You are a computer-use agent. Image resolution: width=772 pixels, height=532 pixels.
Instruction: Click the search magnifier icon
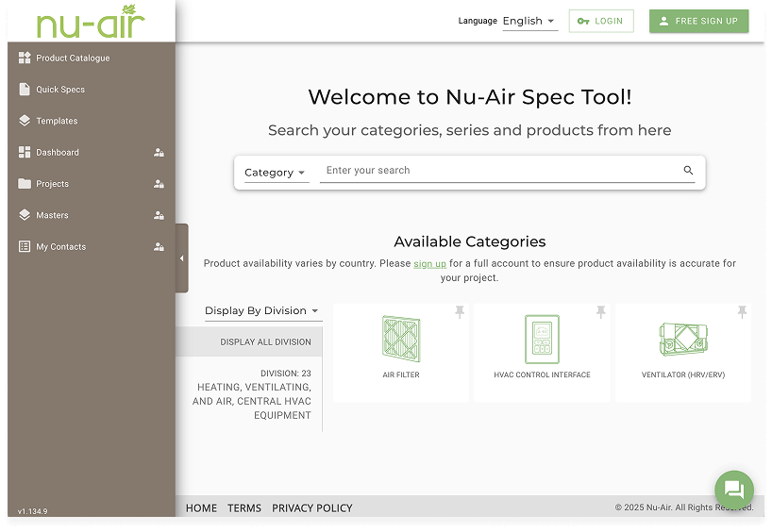(688, 171)
